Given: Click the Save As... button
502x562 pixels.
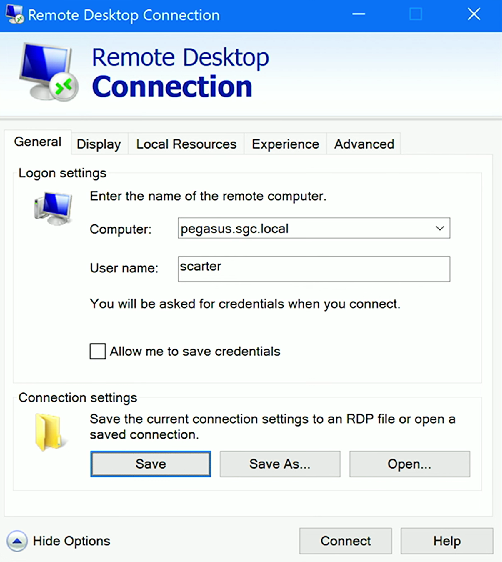Looking at the screenshot, I should pyautogui.click(x=280, y=464).
